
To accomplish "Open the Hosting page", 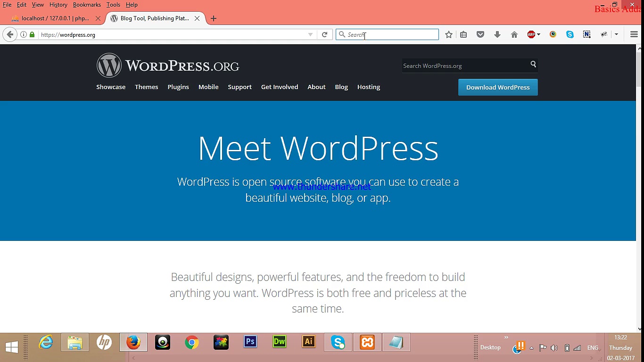I will pos(369,87).
